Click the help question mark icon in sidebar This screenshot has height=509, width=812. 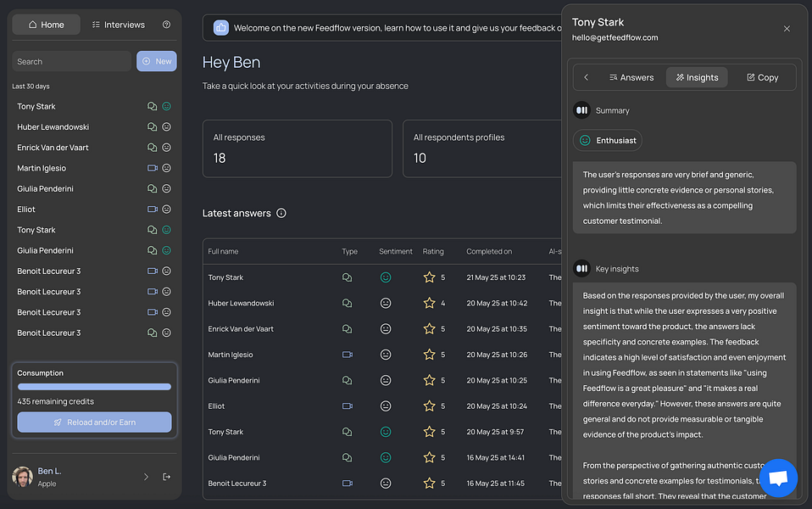coord(166,25)
